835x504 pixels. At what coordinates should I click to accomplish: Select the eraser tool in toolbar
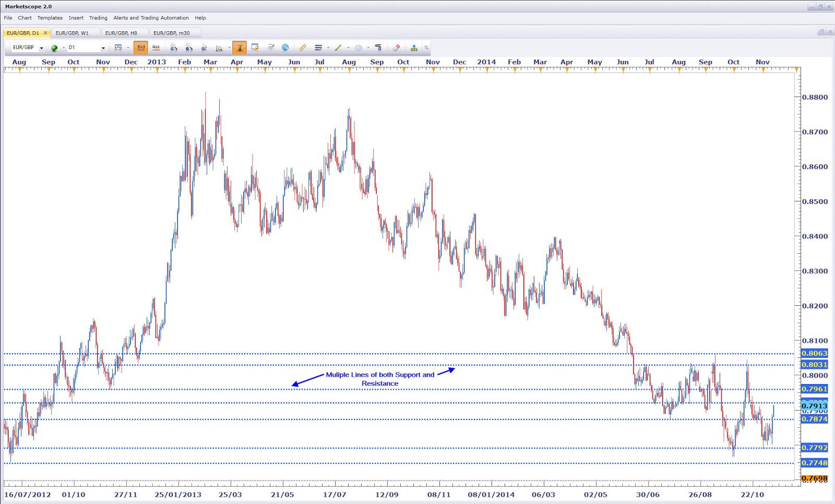(x=397, y=47)
